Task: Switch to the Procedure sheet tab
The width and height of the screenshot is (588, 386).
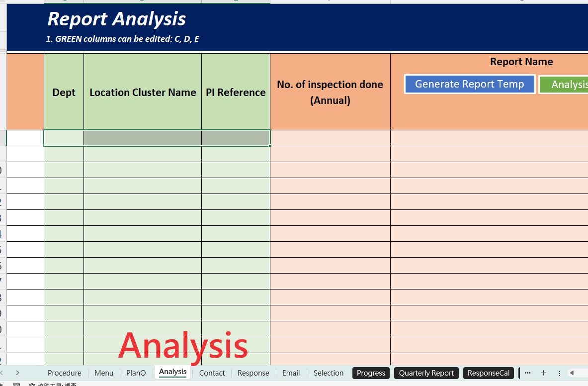Action: coord(64,373)
